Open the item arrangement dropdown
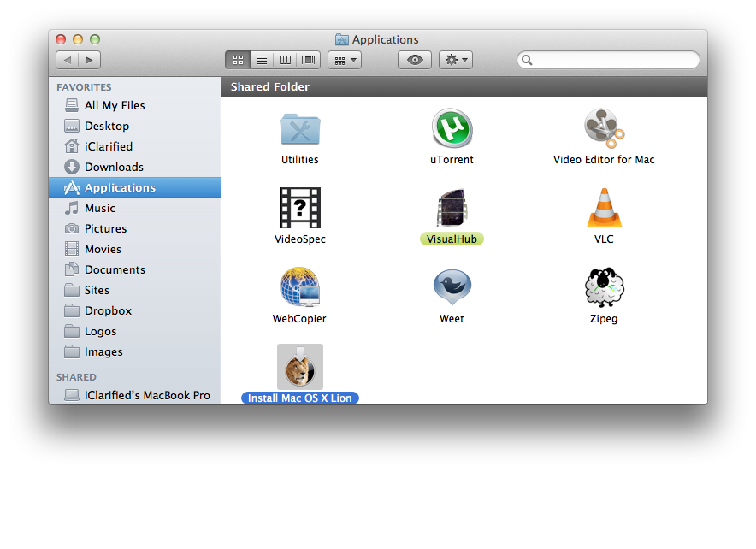Image resolution: width=756 pixels, height=549 pixels. click(x=345, y=60)
